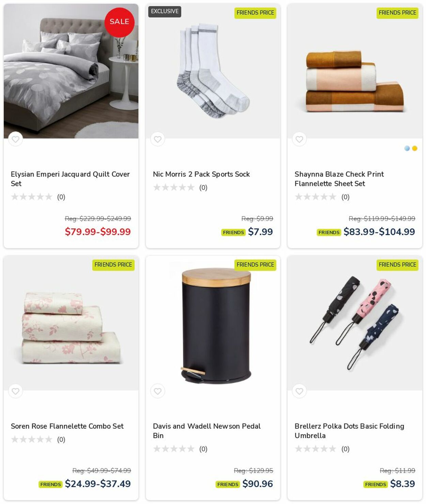Click the white sports socks product image
The height and width of the screenshot is (504, 426).
(x=213, y=71)
